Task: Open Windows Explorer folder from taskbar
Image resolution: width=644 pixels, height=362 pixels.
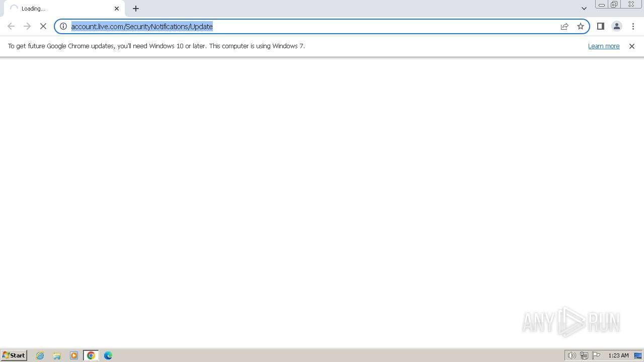Action: 57,355
